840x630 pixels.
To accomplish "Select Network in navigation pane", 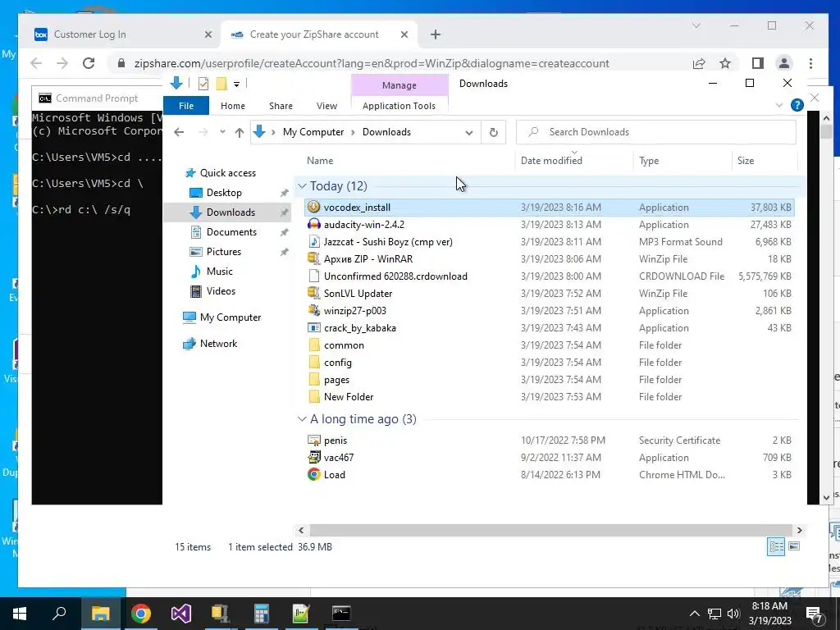I will coord(218,344).
